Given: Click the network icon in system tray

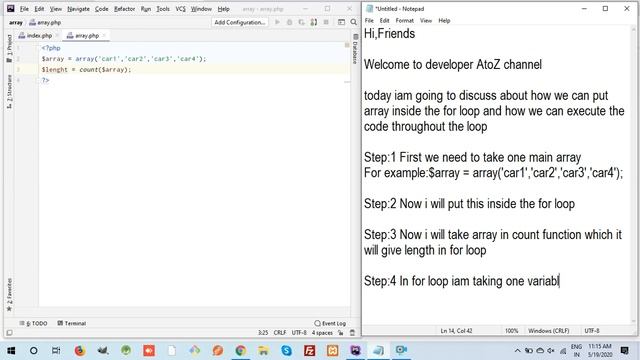Looking at the screenshot, I should (x=563, y=350).
